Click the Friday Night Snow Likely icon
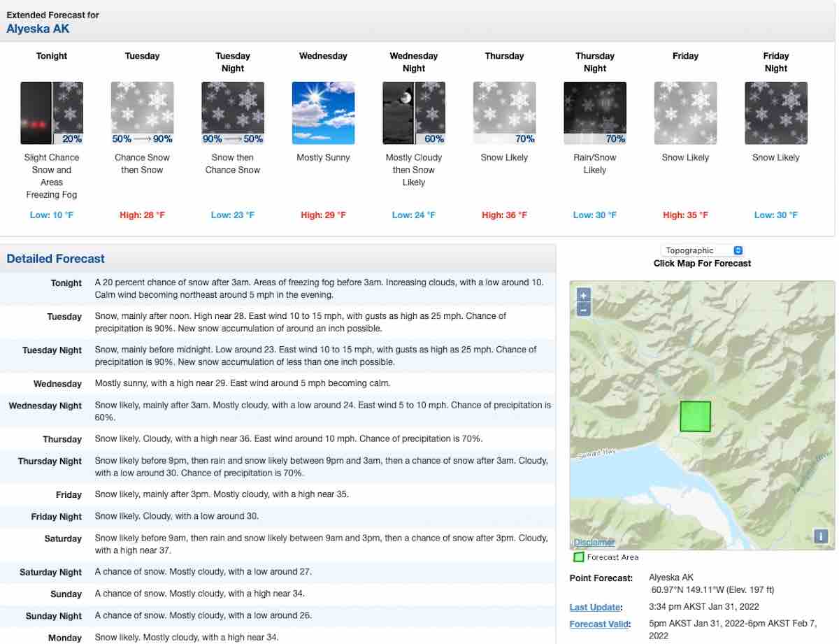The width and height of the screenshot is (839, 644). click(776, 113)
